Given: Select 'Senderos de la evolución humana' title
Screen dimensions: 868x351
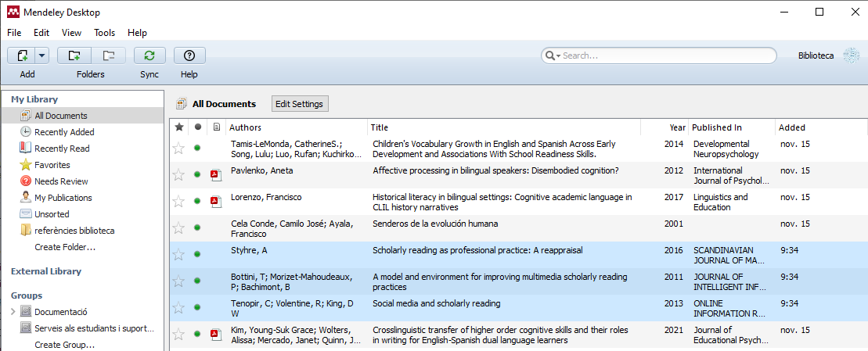Looking at the screenshot, I should point(435,224).
